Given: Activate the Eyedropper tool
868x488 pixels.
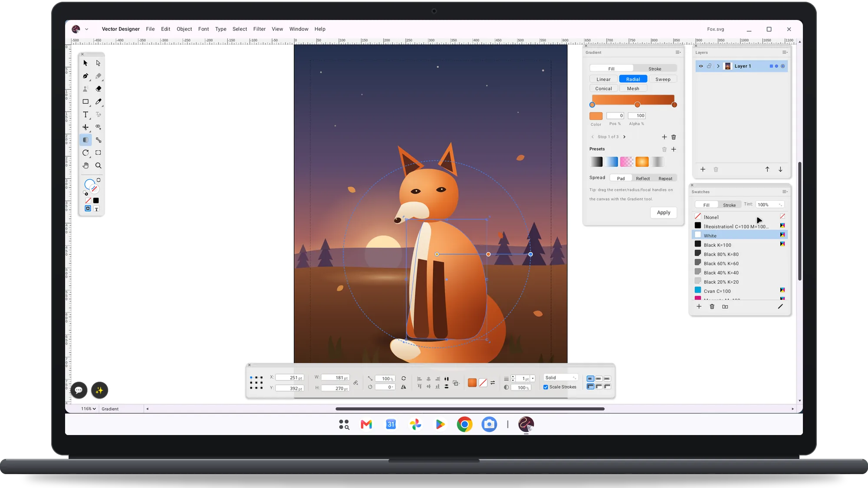Looking at the screenshot, I should point(99,102).
